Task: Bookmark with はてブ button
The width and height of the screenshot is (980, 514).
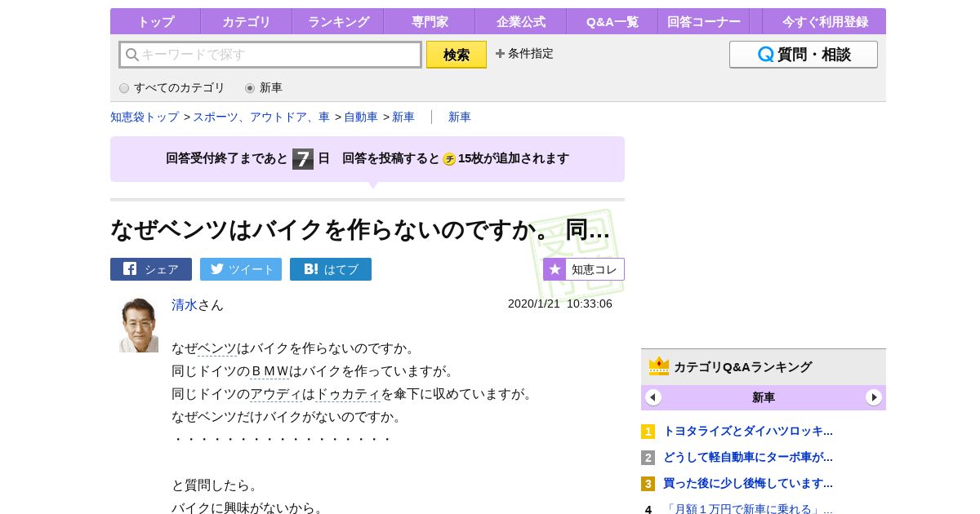Action: point(331,269)
